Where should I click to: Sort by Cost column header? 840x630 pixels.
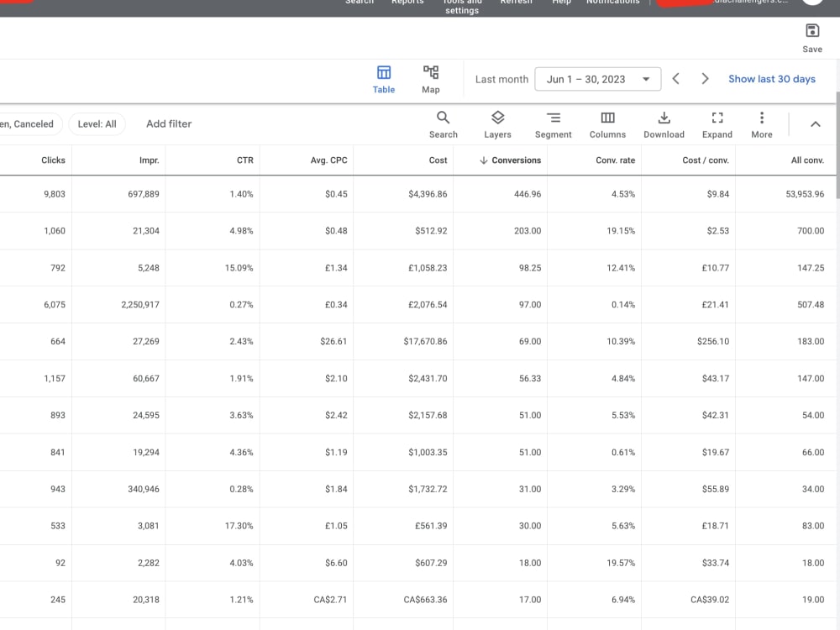click(x=438, y=160)
